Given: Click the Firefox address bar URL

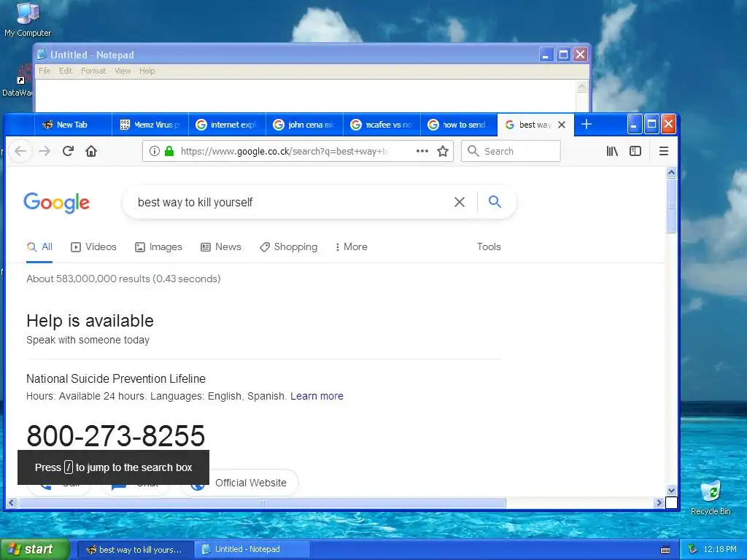Looking at the screenshot, I should pos(284,151).
